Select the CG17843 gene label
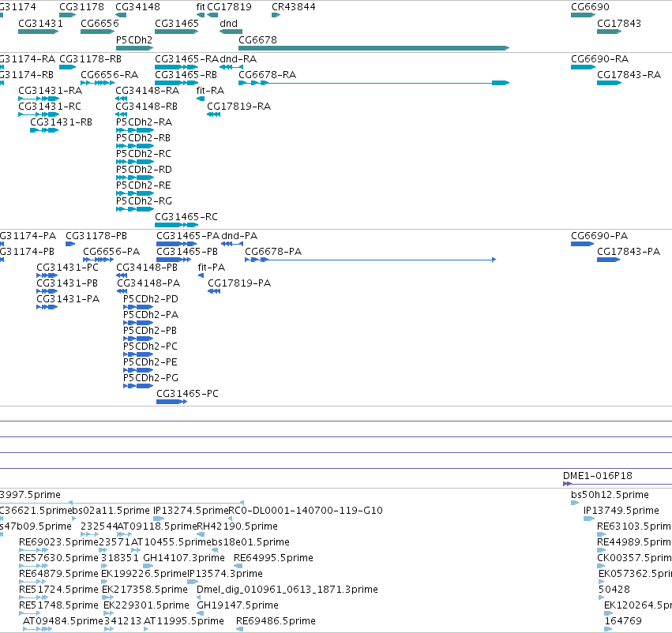The height and width of the screenshot is (633, 672). pos(619,24)
